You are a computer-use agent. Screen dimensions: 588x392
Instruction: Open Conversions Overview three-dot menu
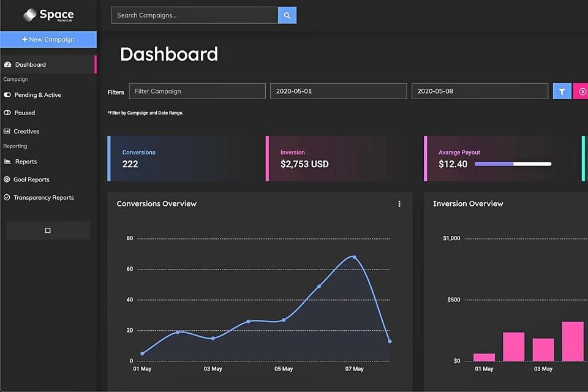point(399,204)
